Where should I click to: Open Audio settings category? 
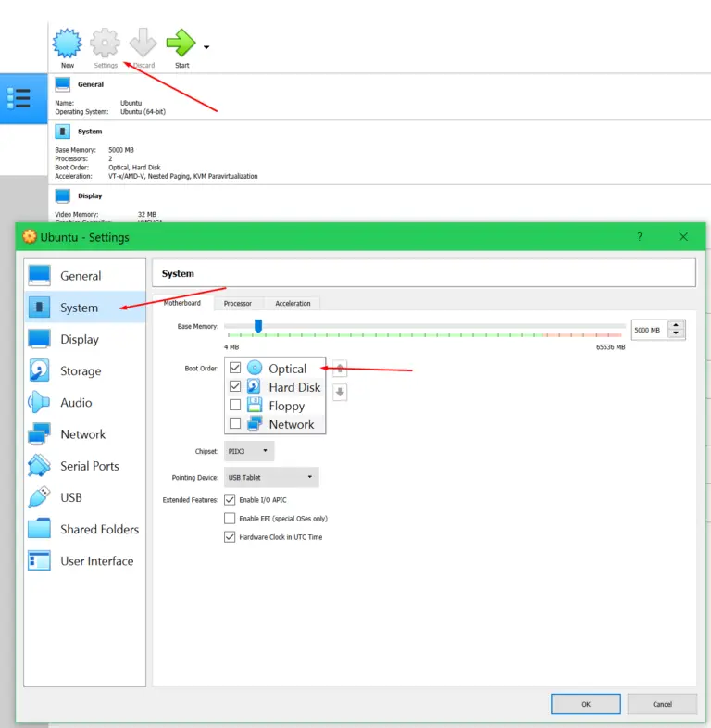85,402
